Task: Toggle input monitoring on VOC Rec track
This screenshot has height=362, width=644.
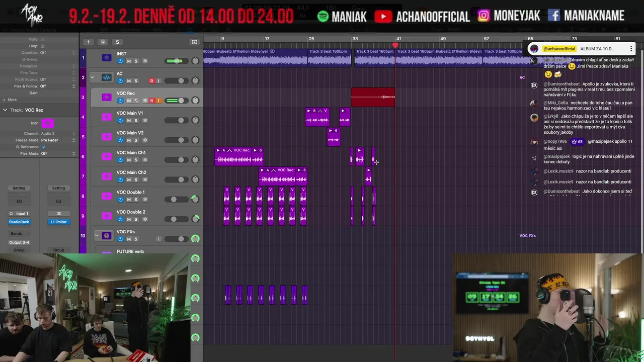Action: 158,101
